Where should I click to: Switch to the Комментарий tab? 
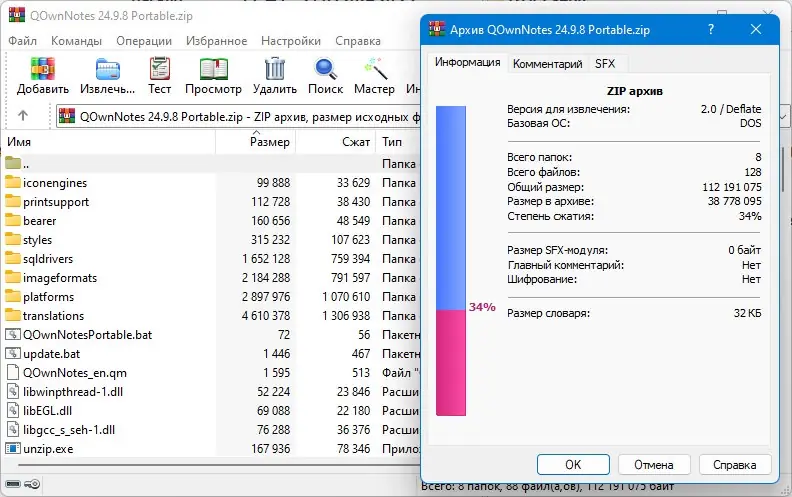pyautogui.click(x=548, y=64)
